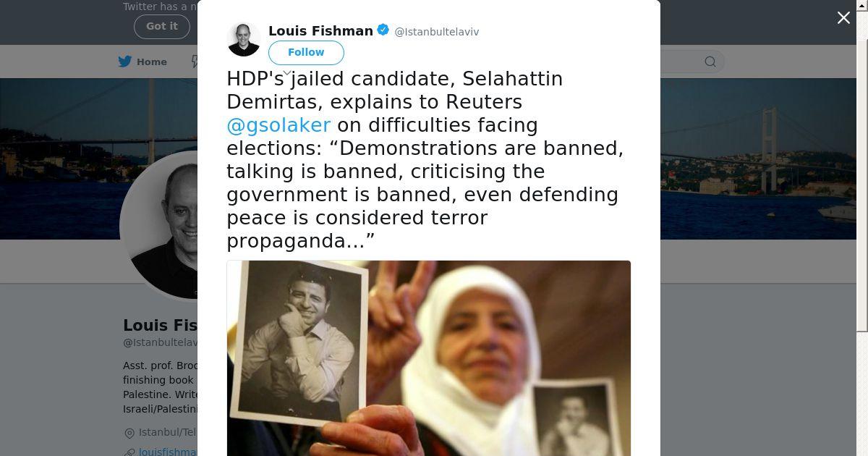Expand the tweet options chevron under Follow
The height and width of the screenshot is (456, 868).
[286, 72]
